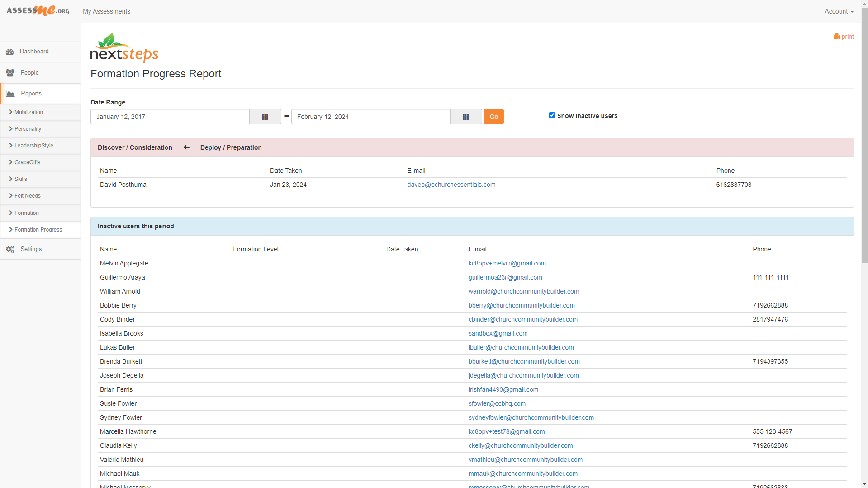868x488 pixels.
Task: Click the vertical page scrollbar
Action: (x=864, y=136)
